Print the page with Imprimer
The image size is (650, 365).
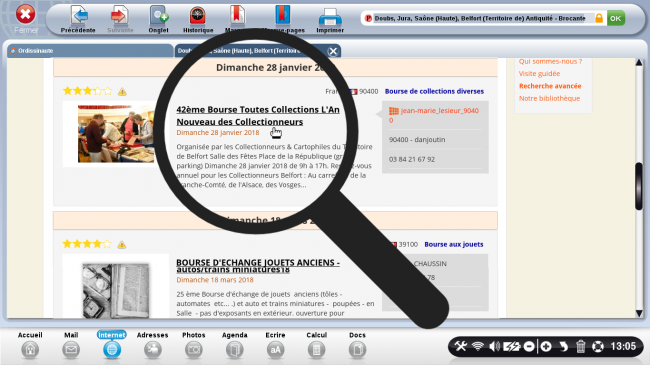[330, 19]
